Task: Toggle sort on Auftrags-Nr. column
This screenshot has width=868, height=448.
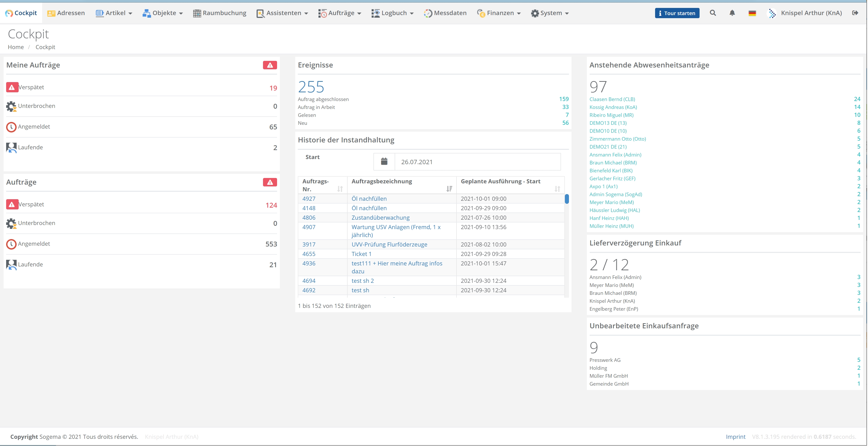Action: pyautogui.click(x=340, y=189)
